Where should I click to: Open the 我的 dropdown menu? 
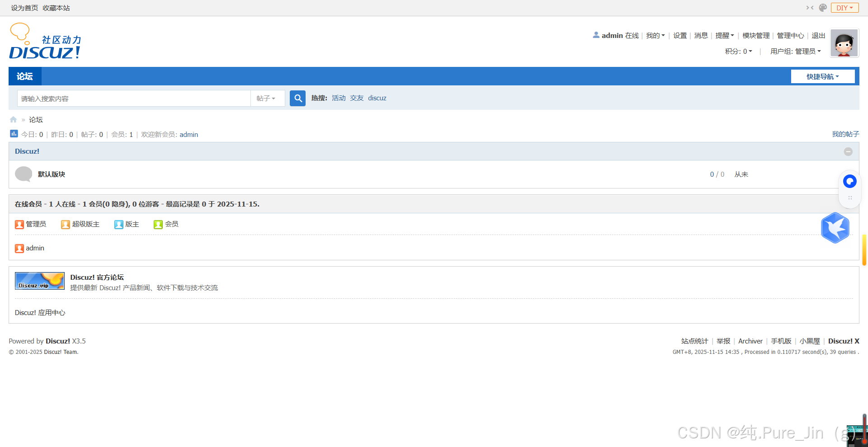click(656, 36)
